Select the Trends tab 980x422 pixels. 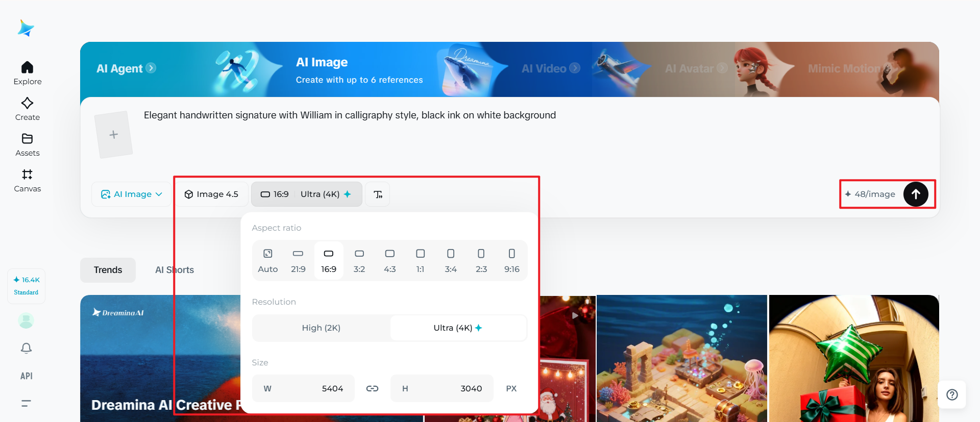(108, 270)
